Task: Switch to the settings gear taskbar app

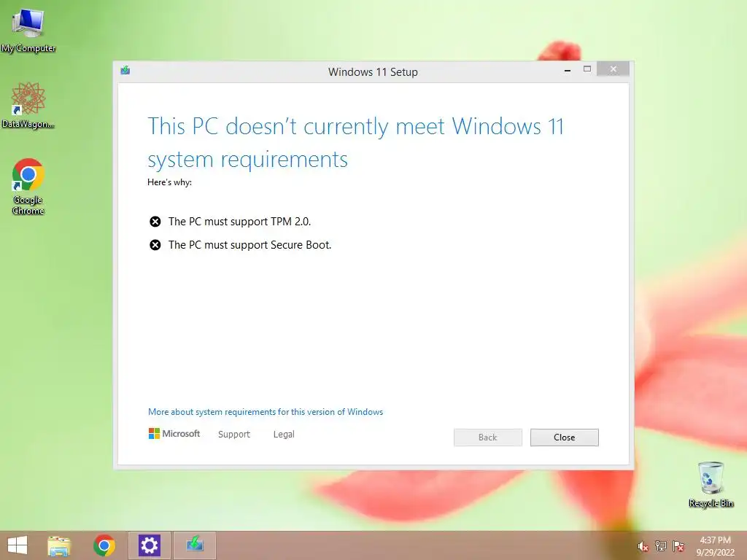Action: tap(149, 545)
